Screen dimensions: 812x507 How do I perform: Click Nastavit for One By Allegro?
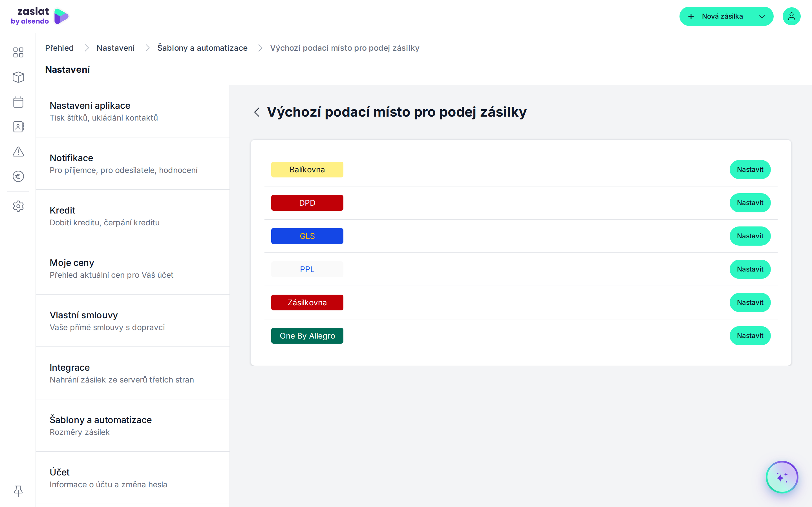click(750, 336)
